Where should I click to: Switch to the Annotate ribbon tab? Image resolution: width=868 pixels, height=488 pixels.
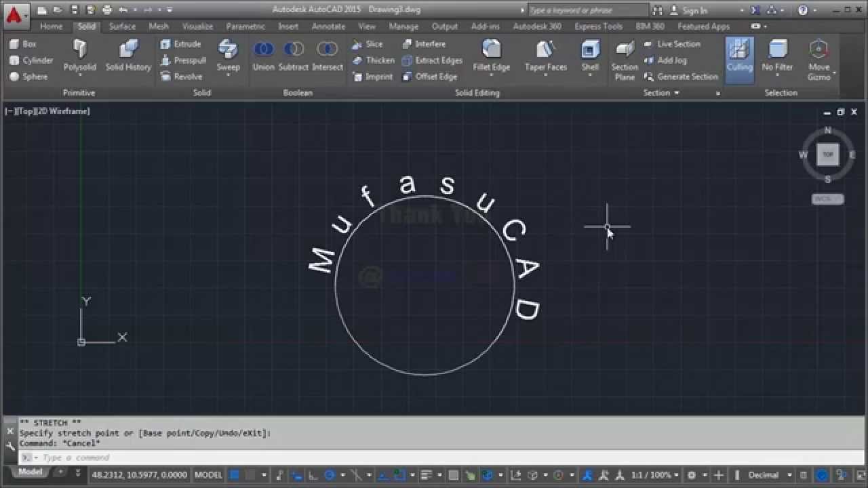click(x=328, y=26)
